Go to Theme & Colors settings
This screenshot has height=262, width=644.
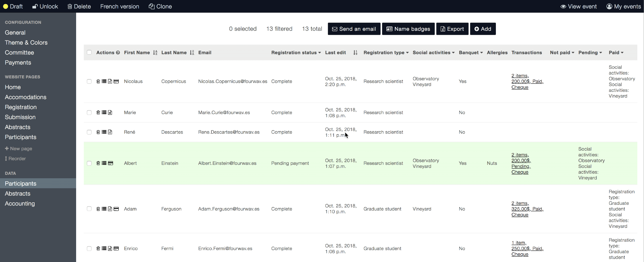pos(26,43)
